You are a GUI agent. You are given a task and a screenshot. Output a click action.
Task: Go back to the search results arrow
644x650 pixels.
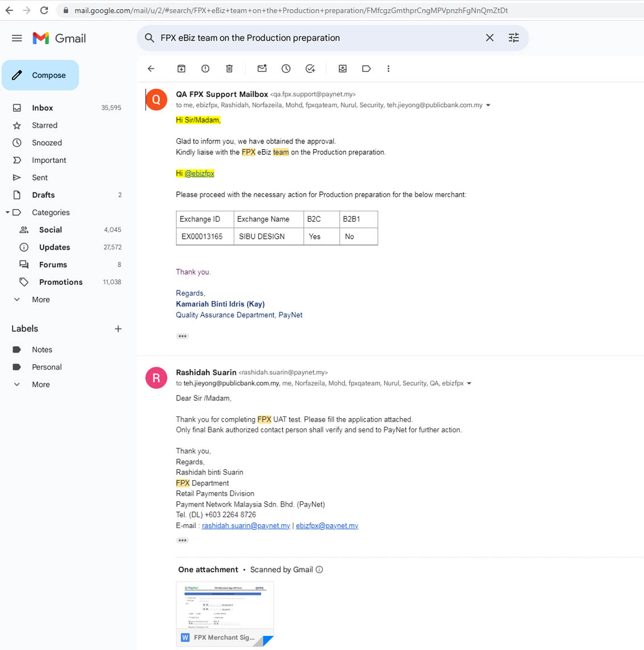click(151, 69)
